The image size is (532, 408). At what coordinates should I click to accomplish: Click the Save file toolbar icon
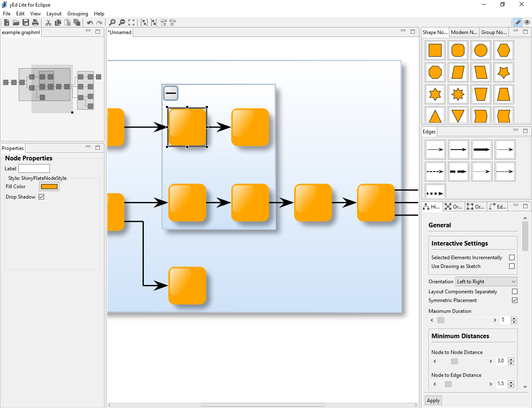tap(26, 22)
